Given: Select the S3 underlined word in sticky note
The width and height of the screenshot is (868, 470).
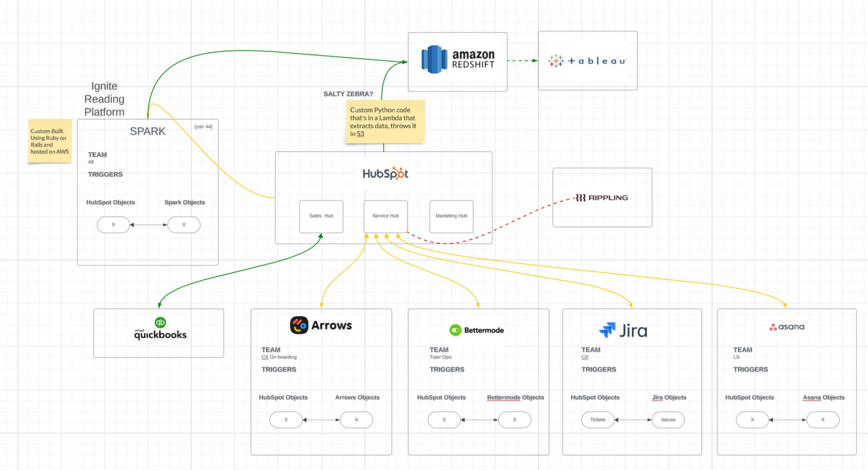Looking at the screenshot, I should pos(360,134).
